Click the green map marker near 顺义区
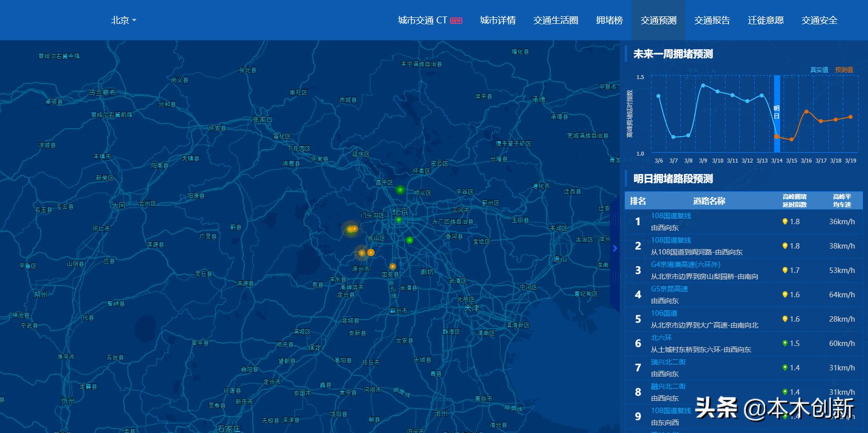The height and width of the screenshot is (433, 868). click(x=400, y=190)
